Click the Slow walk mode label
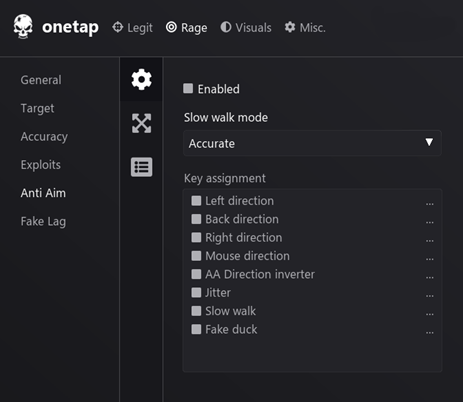463x402 pixels. click(x=226, y=117)
